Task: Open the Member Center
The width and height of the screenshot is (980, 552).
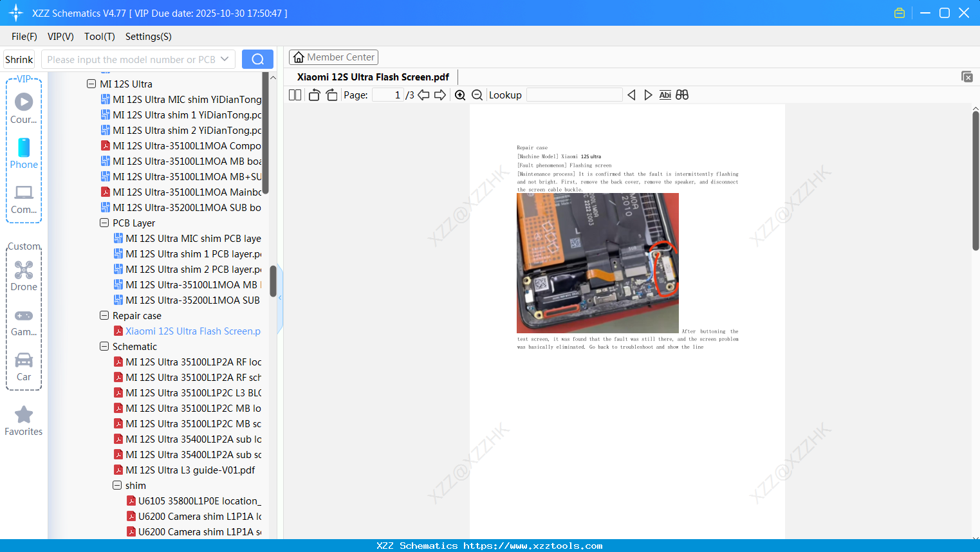Action: pyautogui.click(x=333, y=57)
